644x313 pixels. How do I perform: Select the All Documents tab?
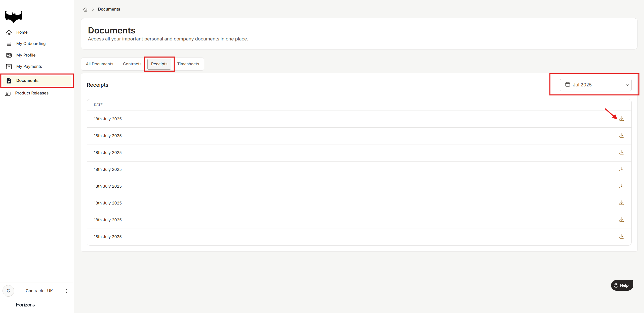coord(99,64)
